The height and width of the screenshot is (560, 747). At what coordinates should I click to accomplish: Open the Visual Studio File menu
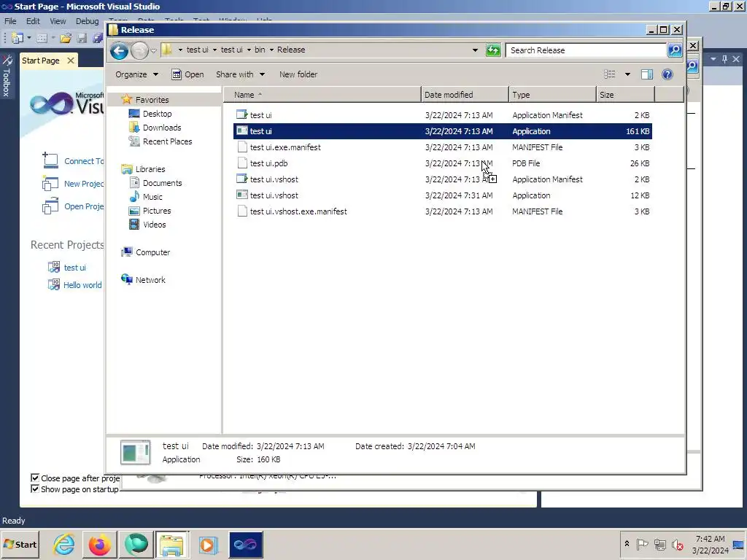(x=10, y=21)
